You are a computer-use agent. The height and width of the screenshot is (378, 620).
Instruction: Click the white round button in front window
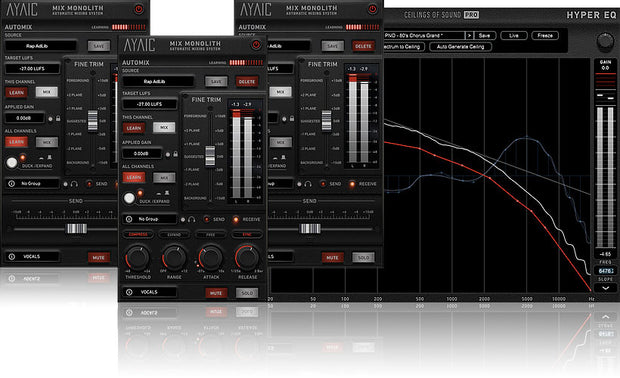(x=129, y=198)
